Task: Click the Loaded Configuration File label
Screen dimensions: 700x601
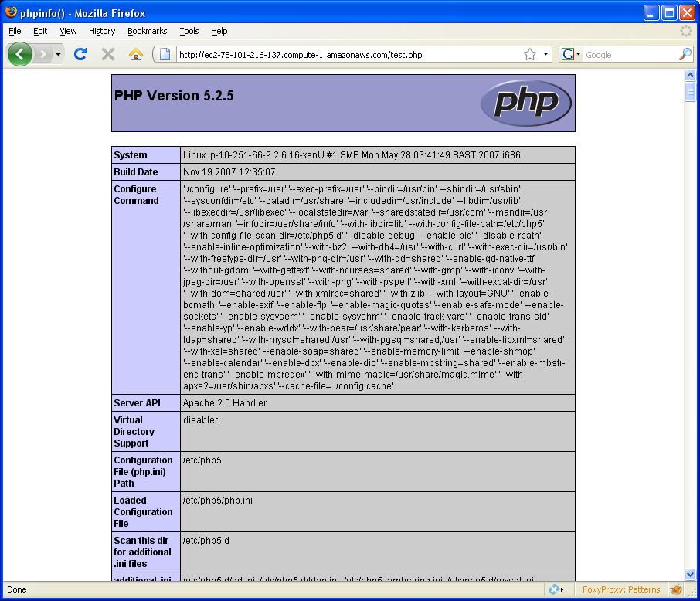Action: pos(143,511)
